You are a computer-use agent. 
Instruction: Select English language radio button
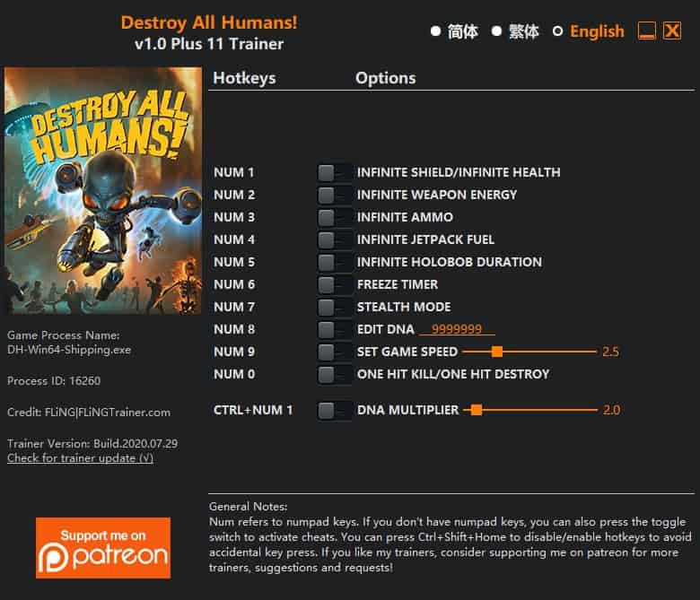pos(557,31)
